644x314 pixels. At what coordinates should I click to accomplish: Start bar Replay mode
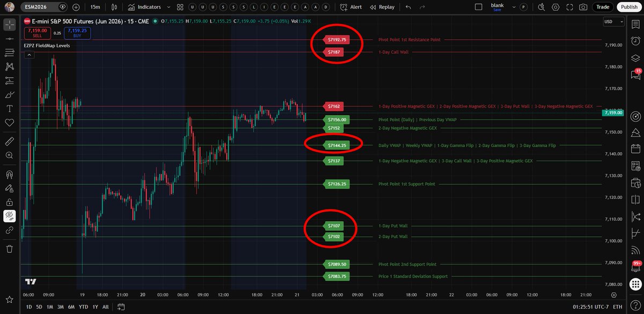click(x=382, y=7)
